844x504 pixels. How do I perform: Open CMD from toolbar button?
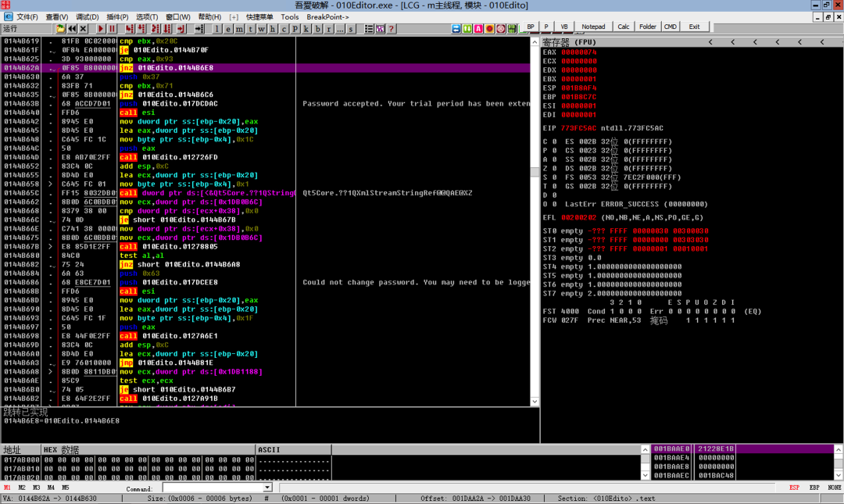671,27
